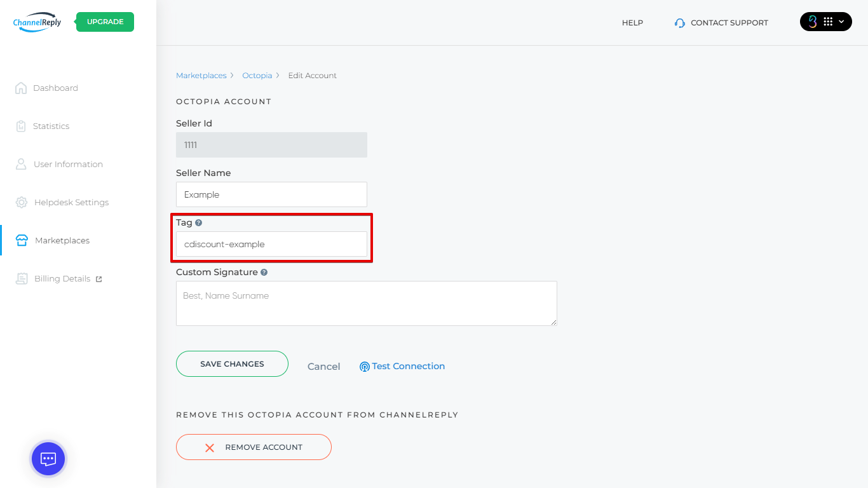The width and height of the screenshot is (868, 488).
Task: Click the Tag input with cdiscount-example
Action: click(271, 244)
